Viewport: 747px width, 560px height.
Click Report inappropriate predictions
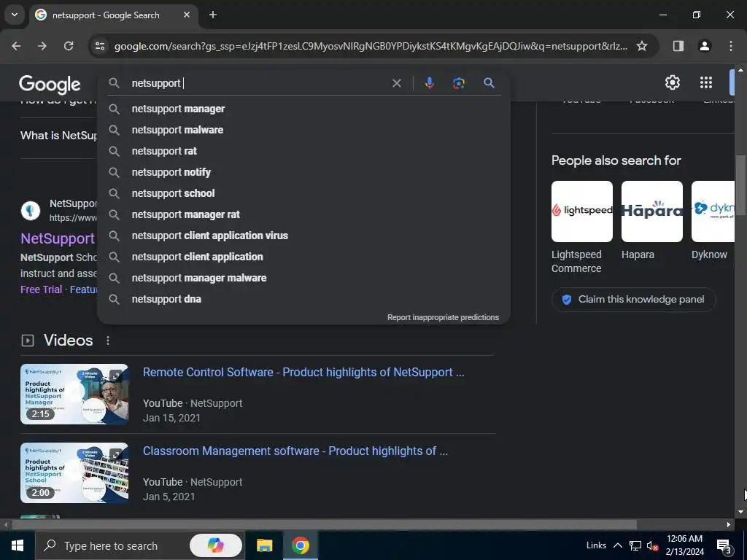coord(443,317)
